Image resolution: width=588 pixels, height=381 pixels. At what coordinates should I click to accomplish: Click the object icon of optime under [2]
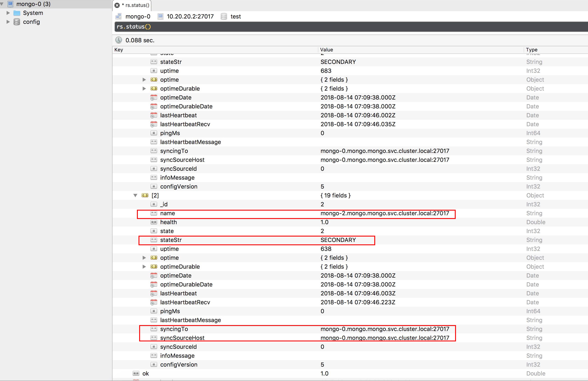click(x=154, y=257)
